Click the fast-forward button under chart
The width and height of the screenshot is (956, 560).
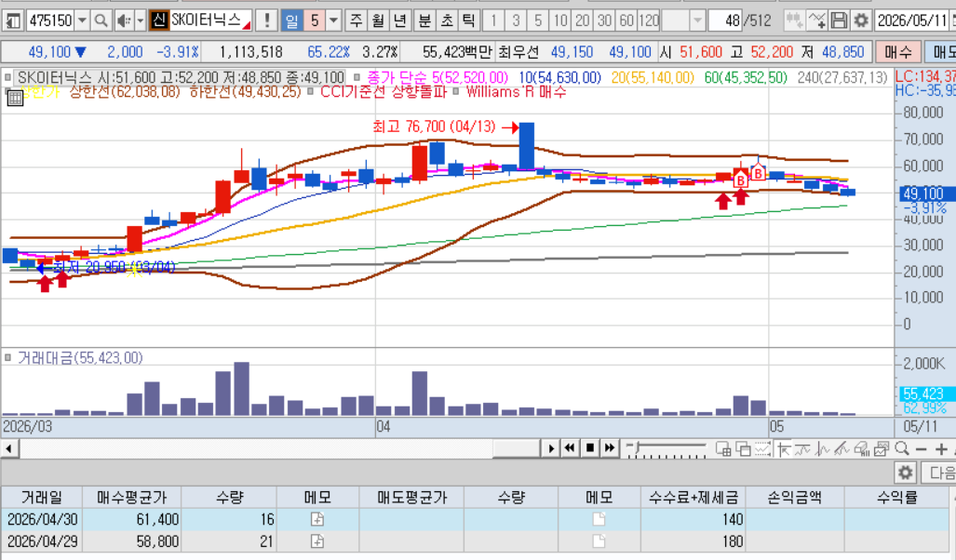609,449
